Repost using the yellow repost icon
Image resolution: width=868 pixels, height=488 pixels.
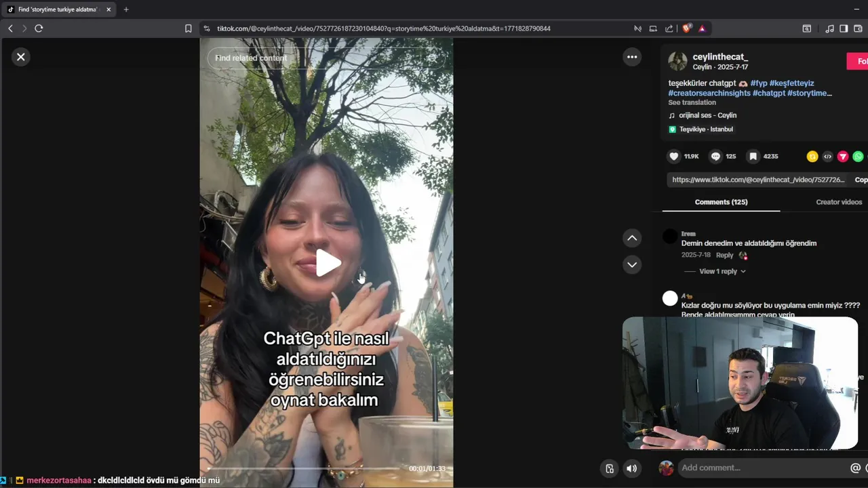pyautogui.click(x=812, y=157)
